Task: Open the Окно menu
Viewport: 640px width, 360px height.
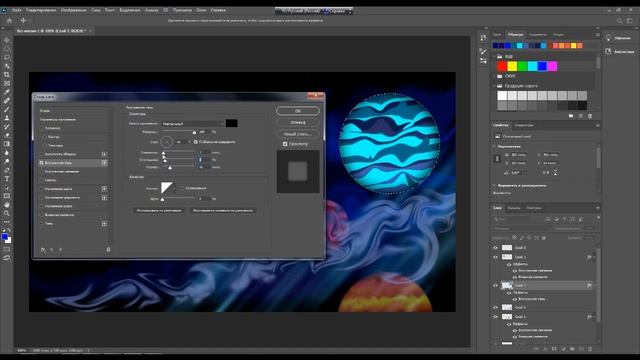Action: (x=201, y=10)
